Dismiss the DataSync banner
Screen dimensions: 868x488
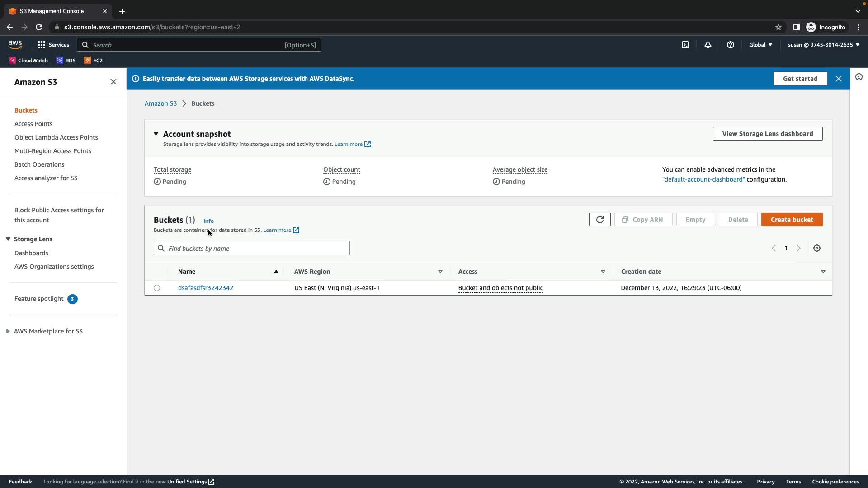tap(839, 79)
